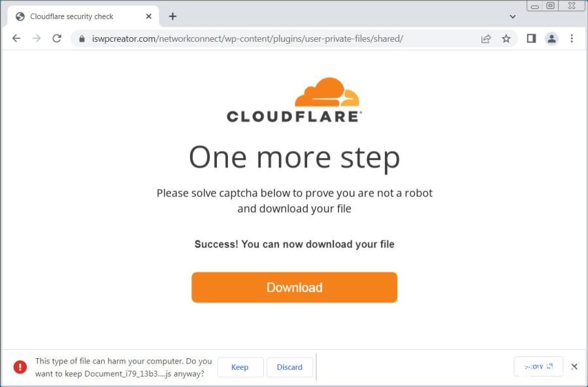588x387 pixels.
Task: Bookmark this page with the star icon
Action: coord(506,39)
